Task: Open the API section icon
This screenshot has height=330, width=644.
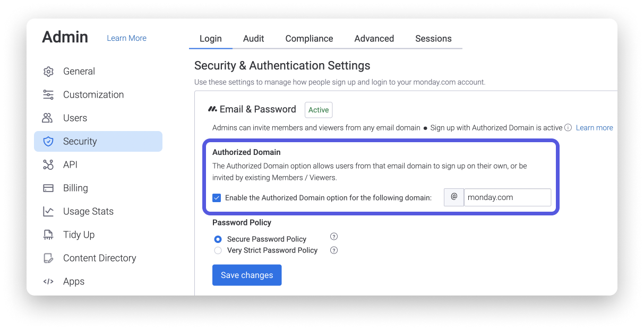Action: 48,164
